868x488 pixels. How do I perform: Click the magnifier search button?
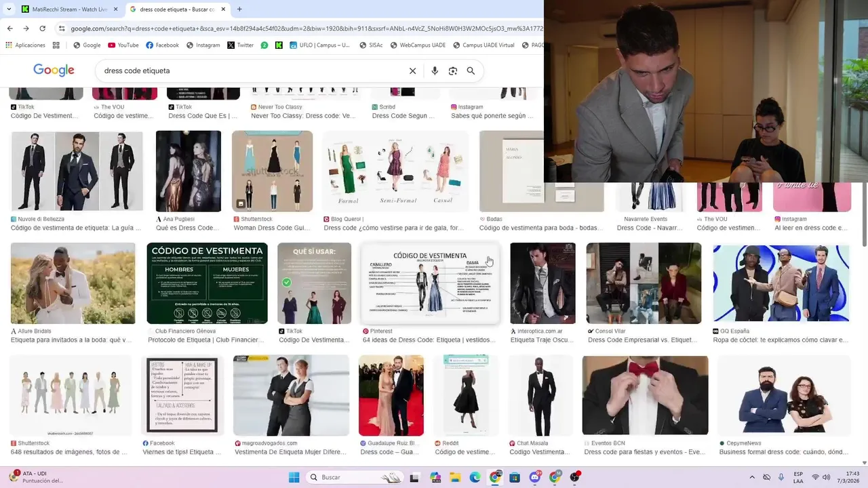pos(471,71)
